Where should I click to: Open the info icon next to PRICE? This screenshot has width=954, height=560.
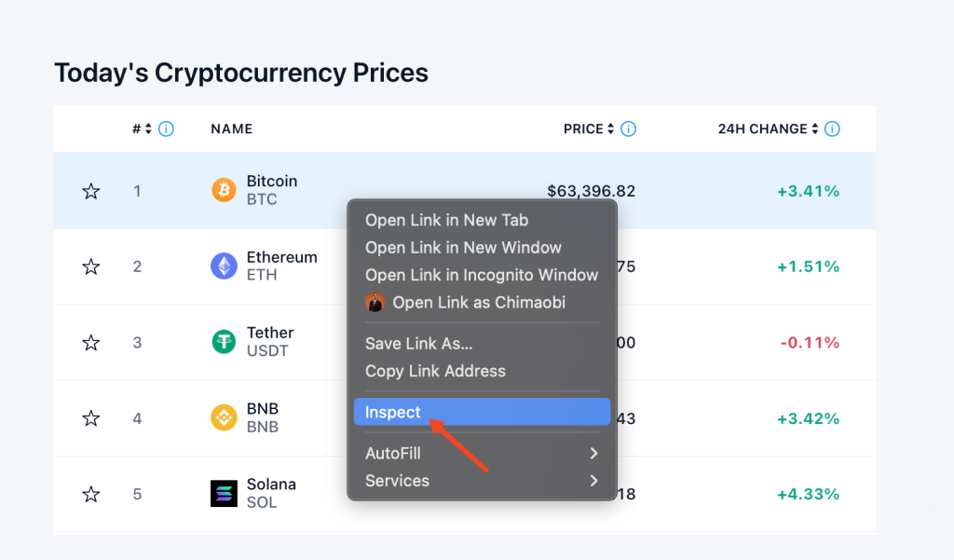click(629, 129)
